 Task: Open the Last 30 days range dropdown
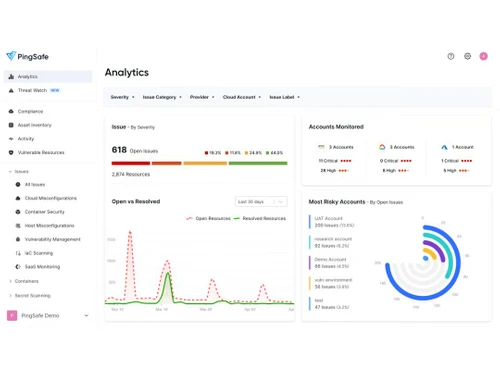pyautogui.click(x=261, y=202)
